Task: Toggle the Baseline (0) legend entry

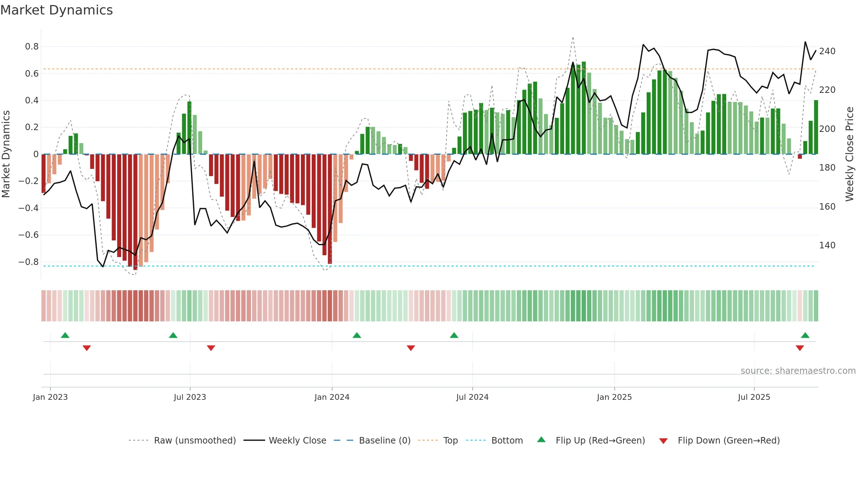Action: [372, 440]
